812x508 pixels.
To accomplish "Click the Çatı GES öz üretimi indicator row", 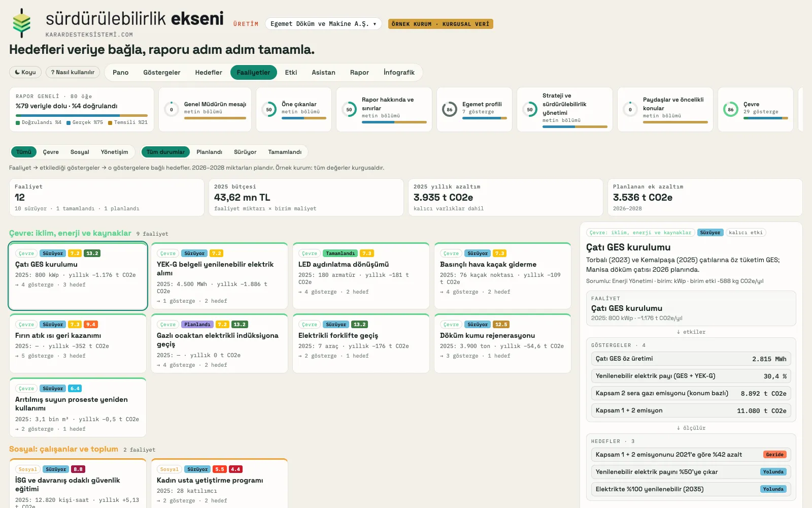I will 691,359.
